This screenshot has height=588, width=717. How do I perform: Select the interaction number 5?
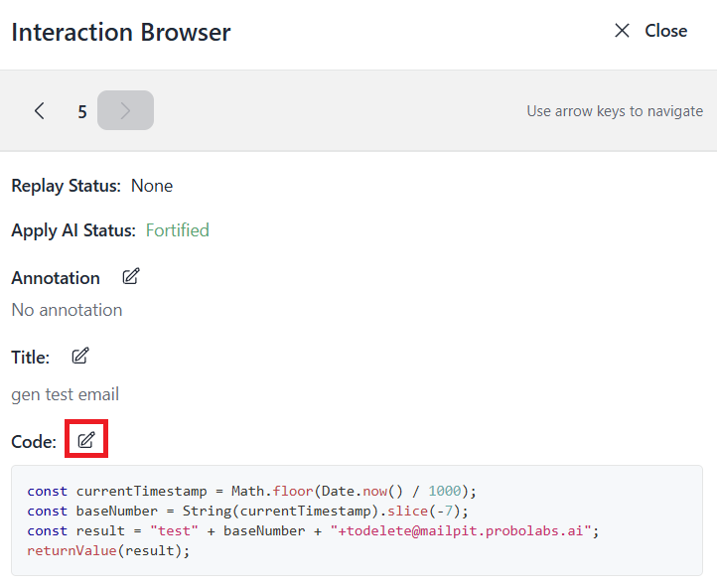[82, 111]
